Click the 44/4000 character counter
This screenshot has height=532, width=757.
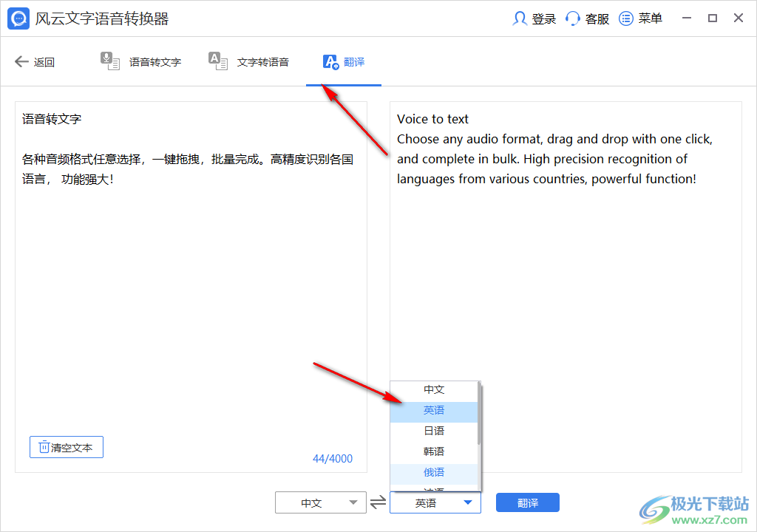[333, 458]
